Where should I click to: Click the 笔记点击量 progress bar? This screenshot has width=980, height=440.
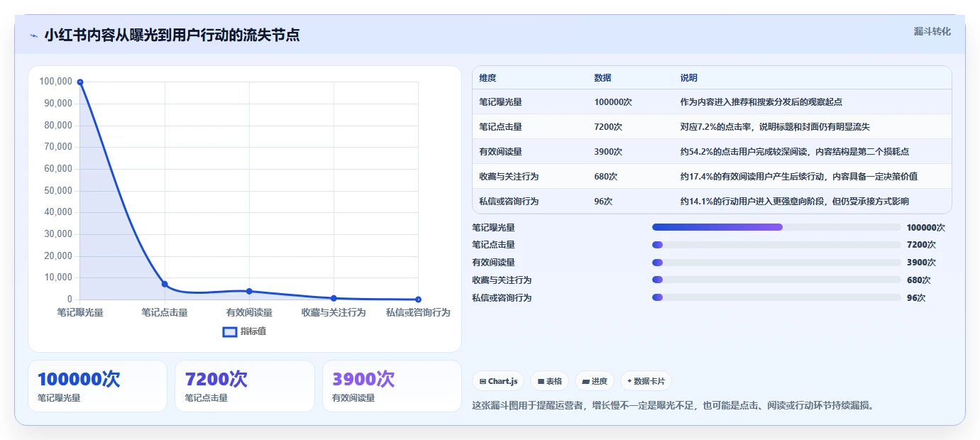tap(776, 245)
